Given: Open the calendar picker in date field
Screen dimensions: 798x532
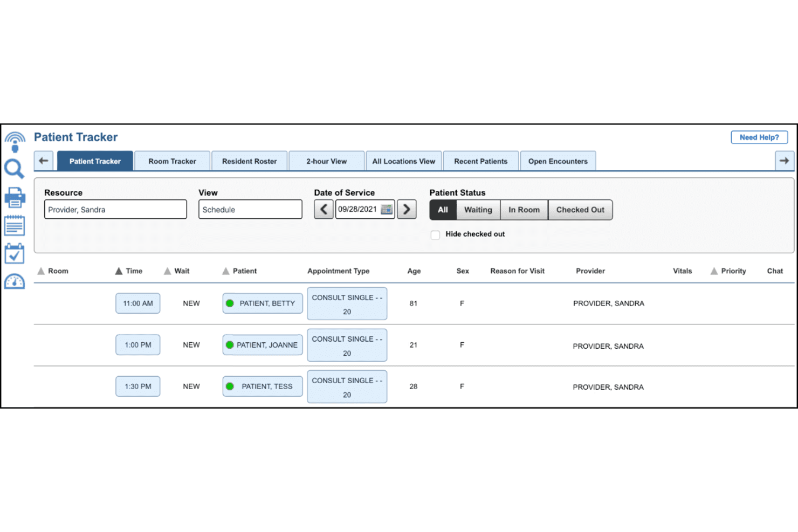Looking at the screenshot, I should click(387, 210).
